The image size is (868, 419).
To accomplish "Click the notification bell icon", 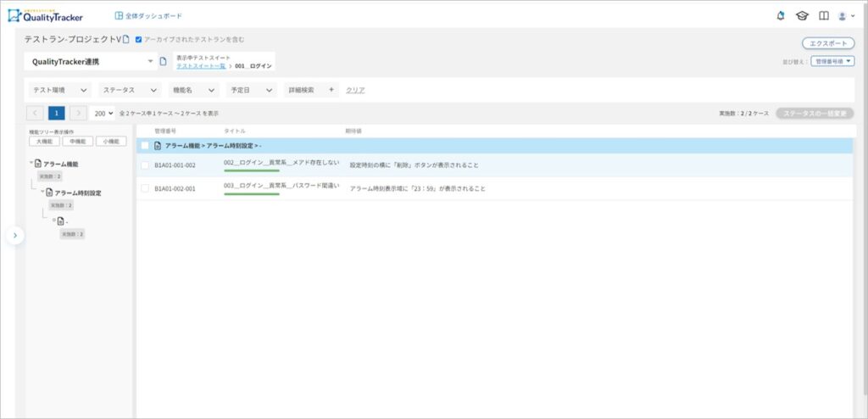I will coord(781,16).
